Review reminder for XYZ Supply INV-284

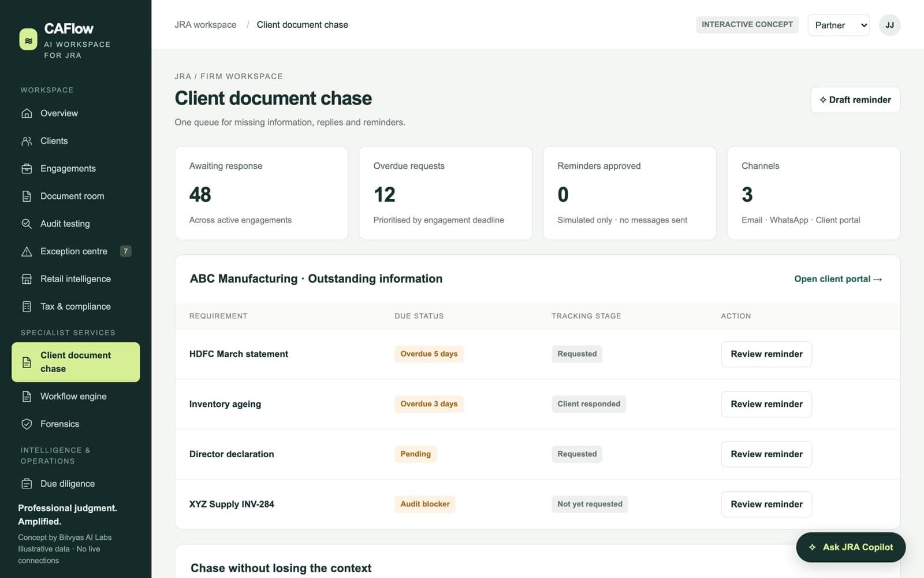click(x=766, y=505)
